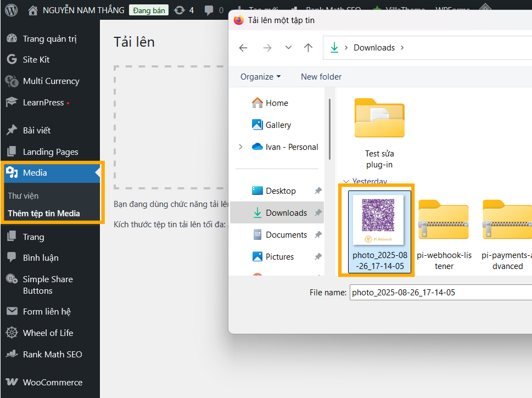The image size is (532, 398).
Task: Open Multi Currency menu
Action: [x=50, y=81]
